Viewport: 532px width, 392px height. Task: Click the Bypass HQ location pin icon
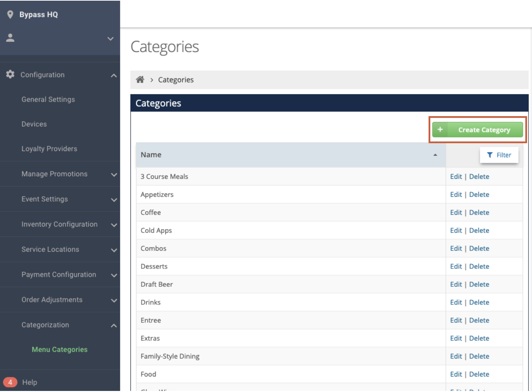point(10,14)
